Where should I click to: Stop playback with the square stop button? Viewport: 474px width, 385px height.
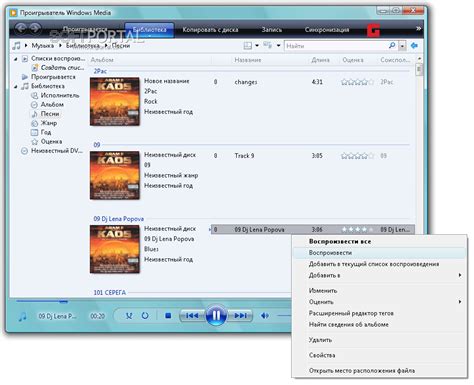click(x=168, y=315)
